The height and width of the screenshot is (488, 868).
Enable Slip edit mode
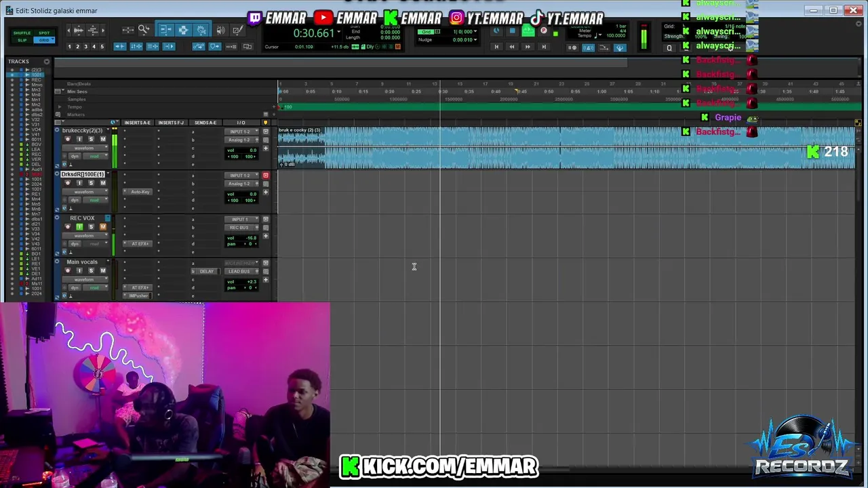point(22,40)
